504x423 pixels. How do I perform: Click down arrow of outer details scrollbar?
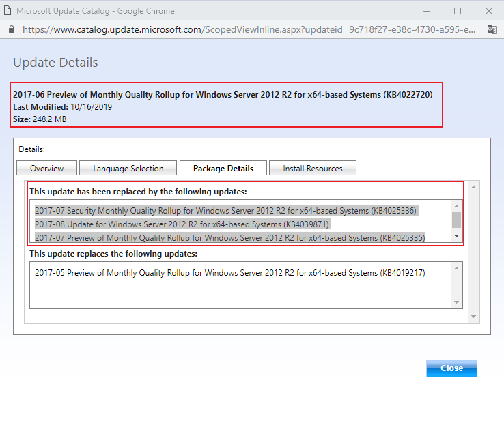pyautogui.click(x=473, y=317)
